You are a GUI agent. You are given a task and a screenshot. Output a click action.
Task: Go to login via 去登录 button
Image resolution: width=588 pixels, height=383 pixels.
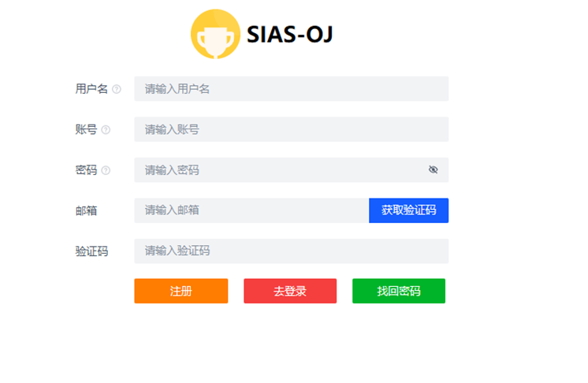[290, 291]
